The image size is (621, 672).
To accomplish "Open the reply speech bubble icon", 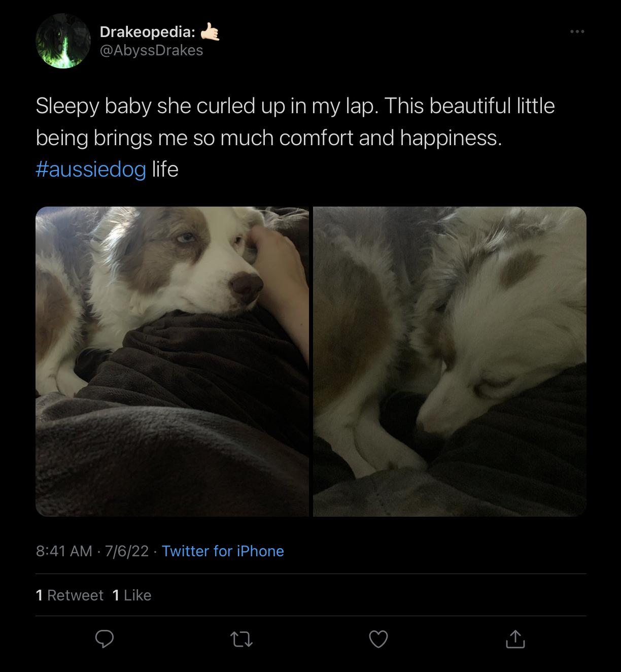I will click(105, 639).
